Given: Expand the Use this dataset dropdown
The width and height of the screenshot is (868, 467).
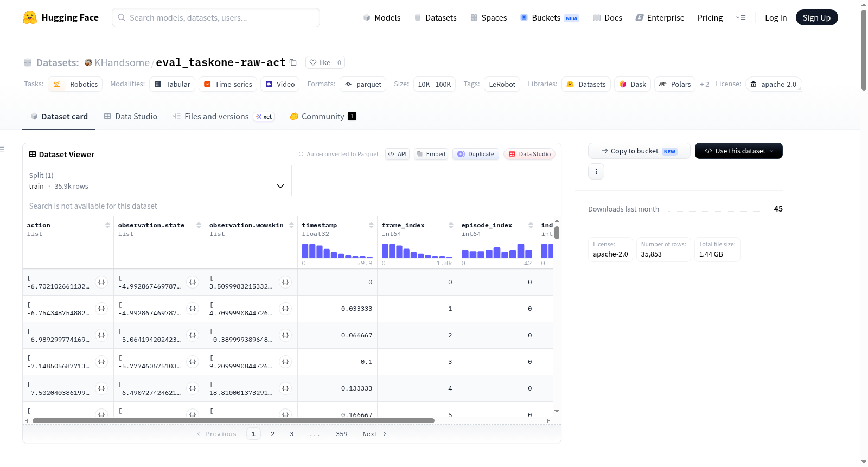Looking at the screenshot, I should 738,151.
